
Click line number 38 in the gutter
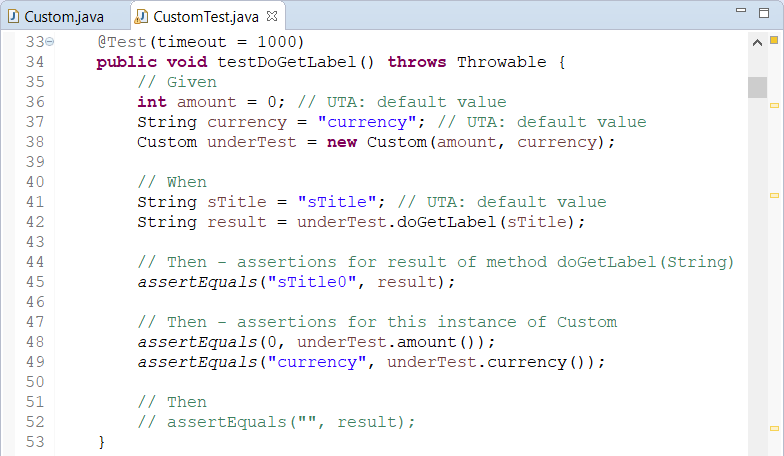[35, 142]
